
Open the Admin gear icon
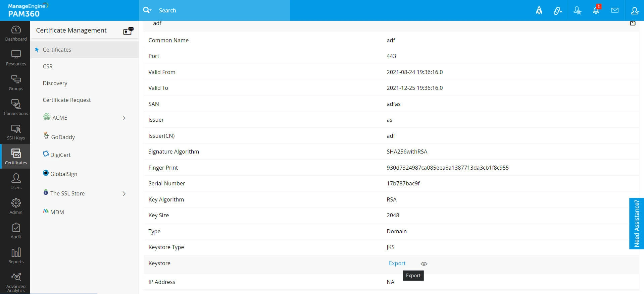pos(16,206)
